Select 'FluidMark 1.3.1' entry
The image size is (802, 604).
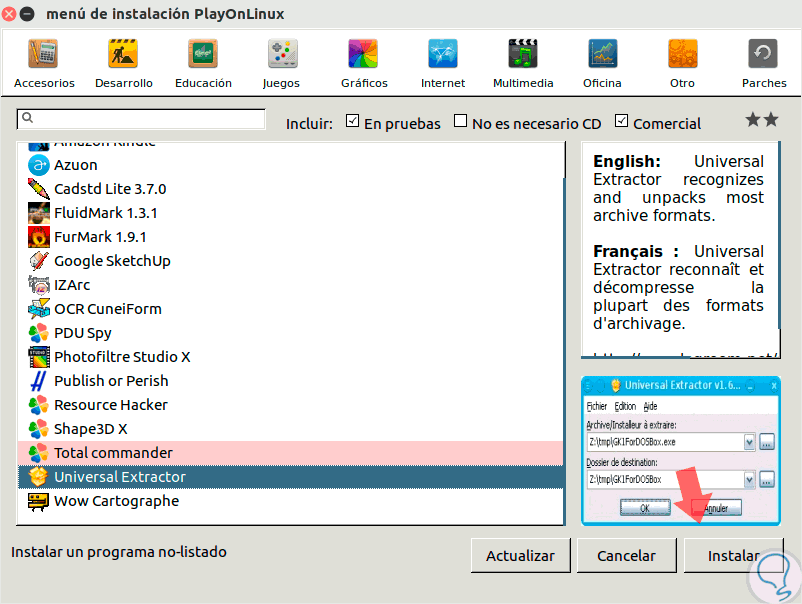291,213
